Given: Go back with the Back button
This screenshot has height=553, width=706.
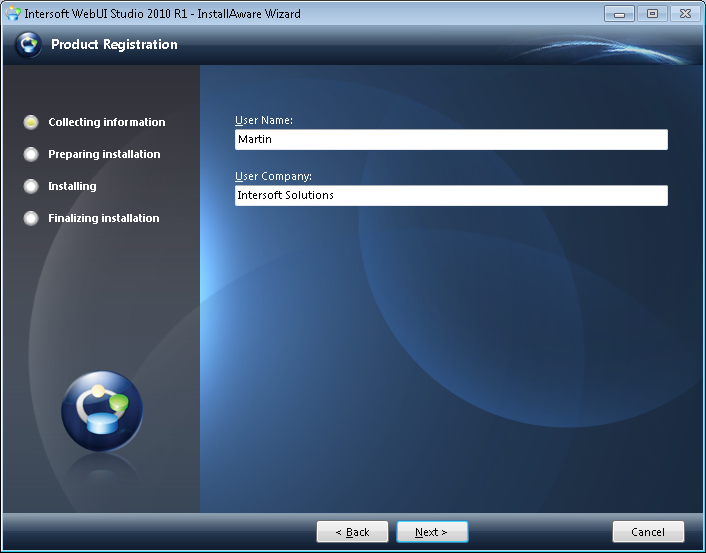Looking at the screenshot, I should (x=352, y=532).
